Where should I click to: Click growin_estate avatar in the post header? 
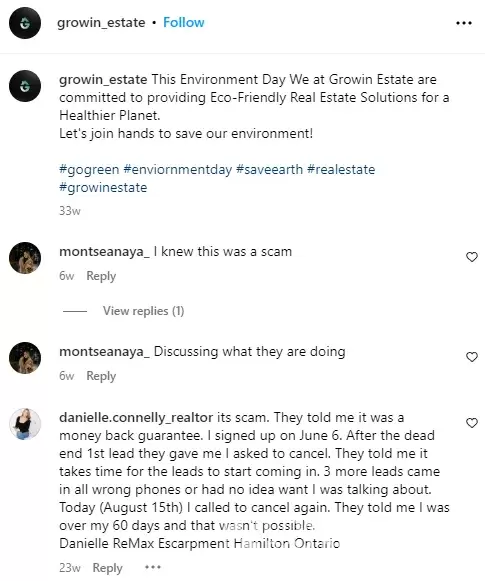[x=25, y=23]
